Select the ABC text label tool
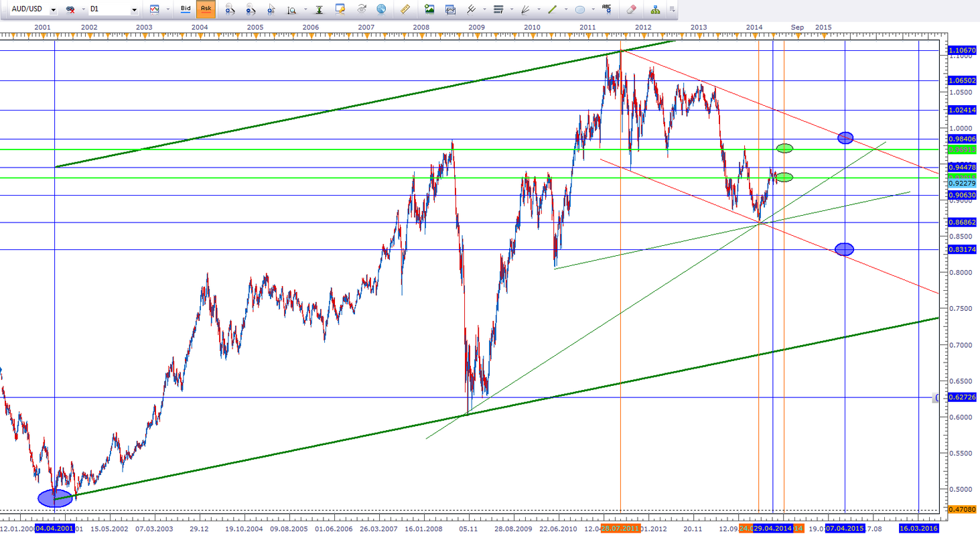The width and height of the screenshot is (980, 536). coord(607,10)
